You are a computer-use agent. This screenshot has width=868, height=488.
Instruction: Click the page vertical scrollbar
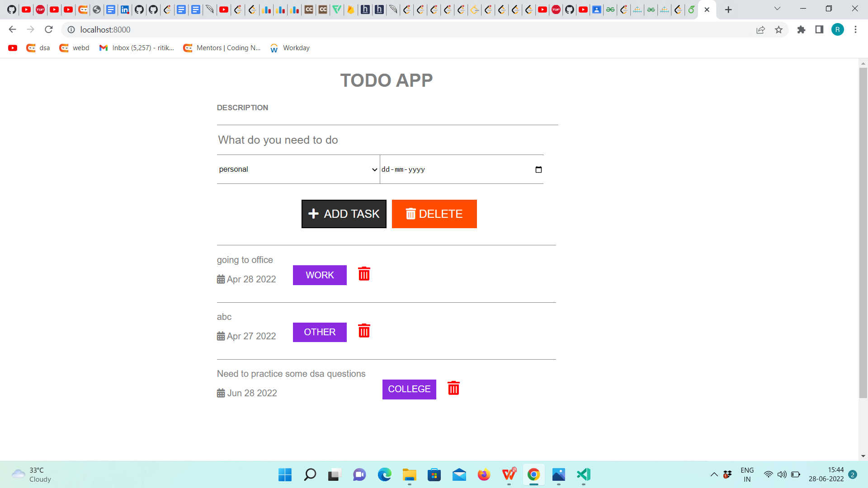tap(863, 233)
